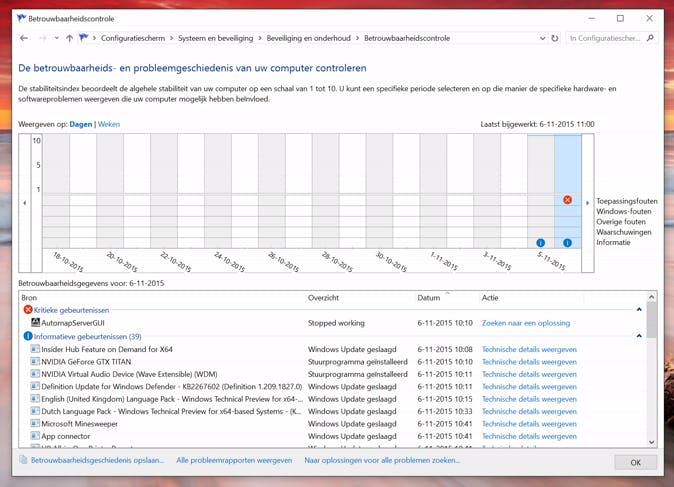The image size is (674, 487).
Task: Select the 18-10-2015 chart column
Action: coord(56,190)
